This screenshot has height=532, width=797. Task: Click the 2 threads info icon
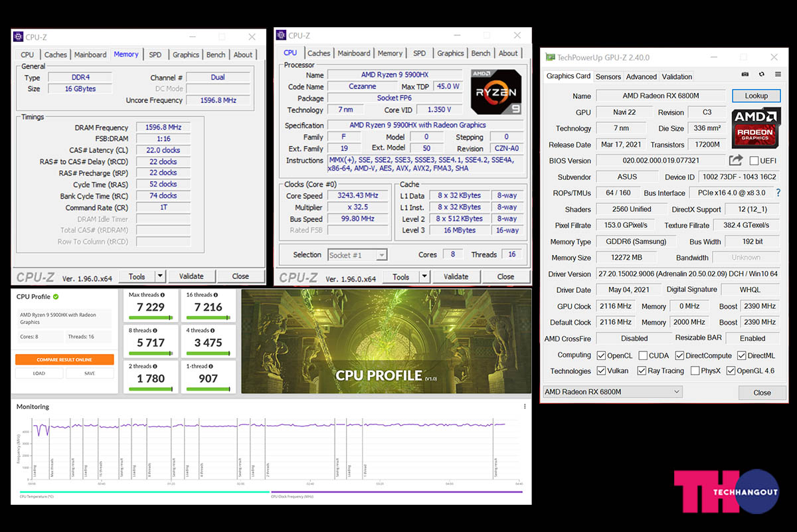click(155, 366)
